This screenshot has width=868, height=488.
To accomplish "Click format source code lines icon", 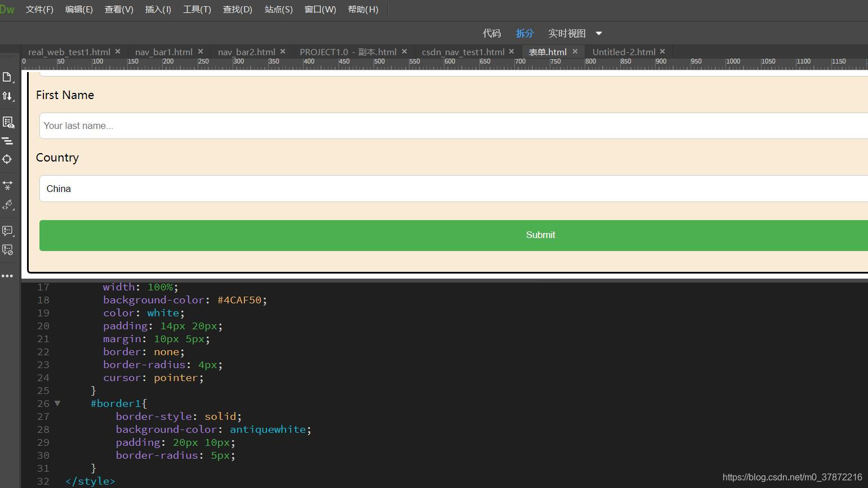I will pos(7,141).
